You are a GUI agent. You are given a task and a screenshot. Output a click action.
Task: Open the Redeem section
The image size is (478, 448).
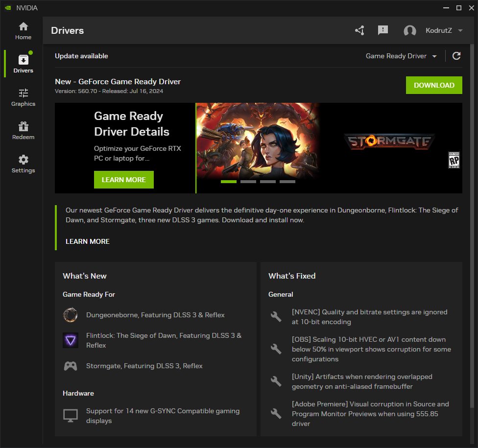click(23, 129)
